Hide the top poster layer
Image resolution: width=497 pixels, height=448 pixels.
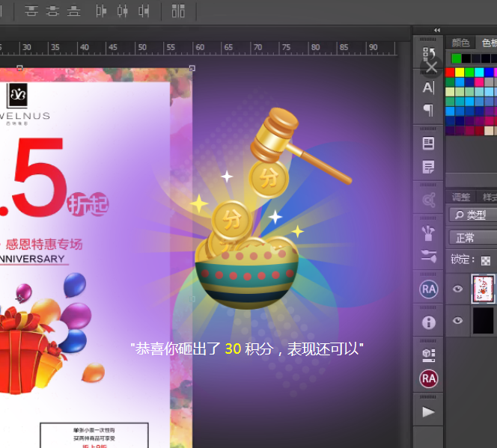458,289
